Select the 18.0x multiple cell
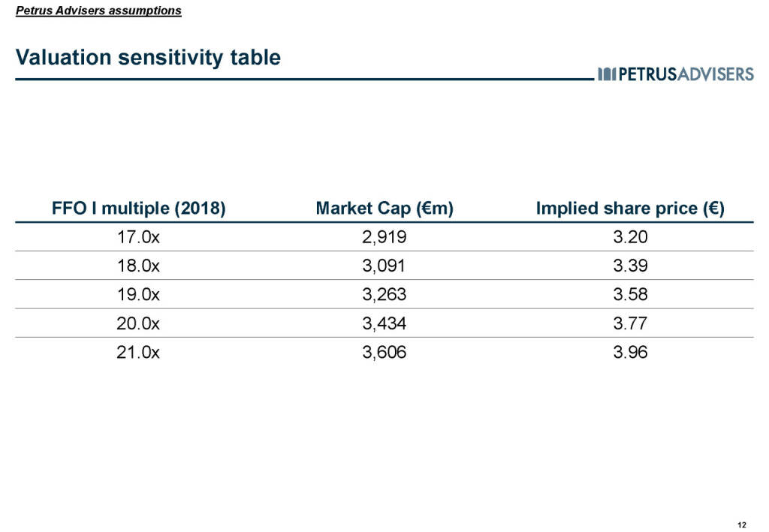Image resolution: width=769 pixels, height=532 pixels. 138,266
